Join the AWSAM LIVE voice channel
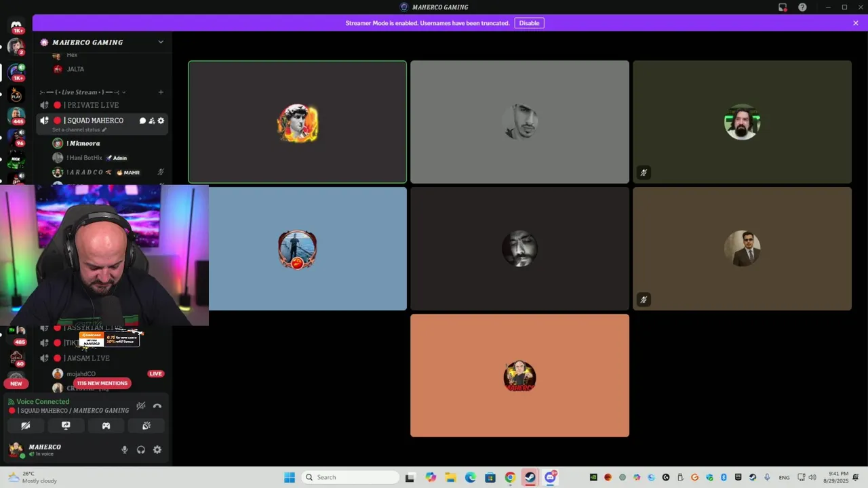The height and width of the screenshot is (488, 868). tap(102, 358)
